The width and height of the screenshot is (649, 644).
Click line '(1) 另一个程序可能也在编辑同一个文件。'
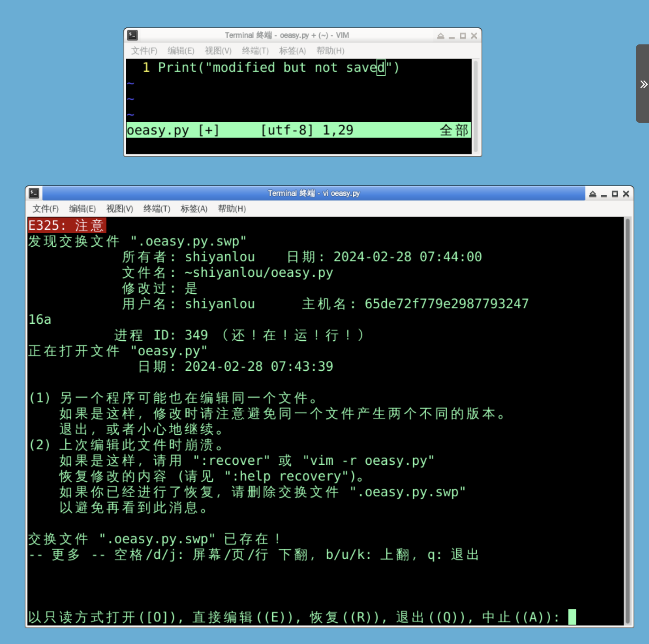click(x=174, y=398)
